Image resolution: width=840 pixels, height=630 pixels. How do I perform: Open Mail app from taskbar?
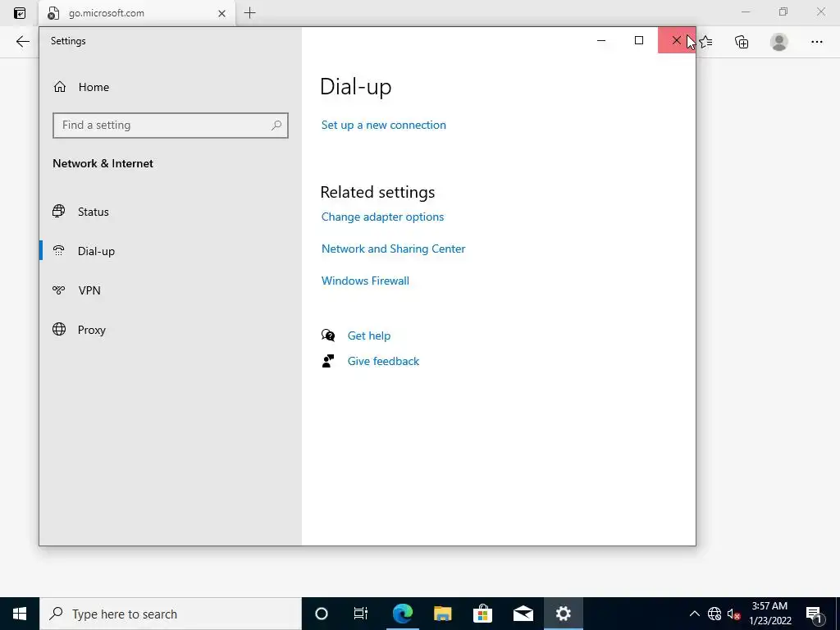[x=523, y=614]
